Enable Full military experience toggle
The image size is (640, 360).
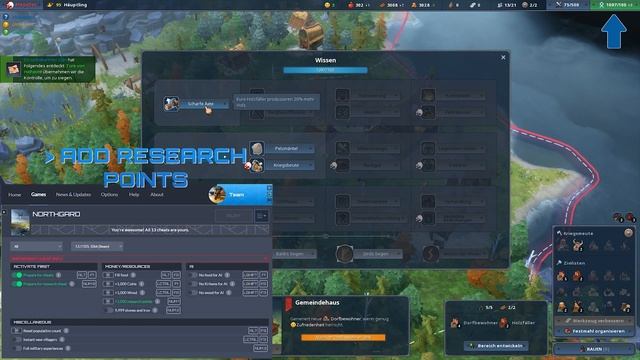(x=17, y=348)
